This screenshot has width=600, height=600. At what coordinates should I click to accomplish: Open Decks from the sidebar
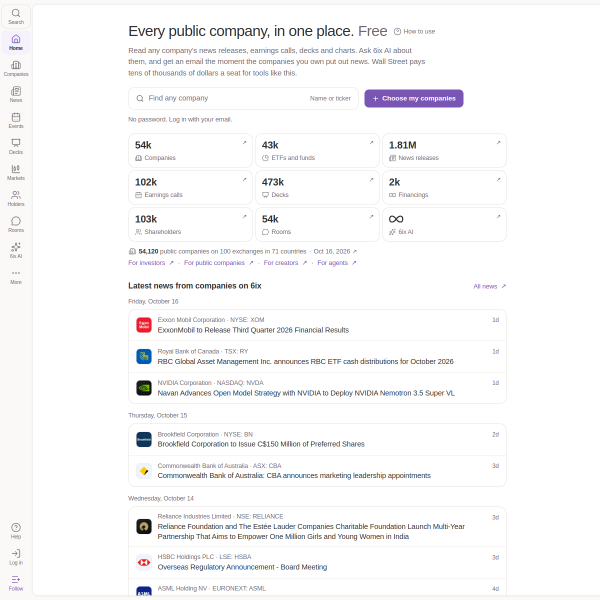point(16,147)
